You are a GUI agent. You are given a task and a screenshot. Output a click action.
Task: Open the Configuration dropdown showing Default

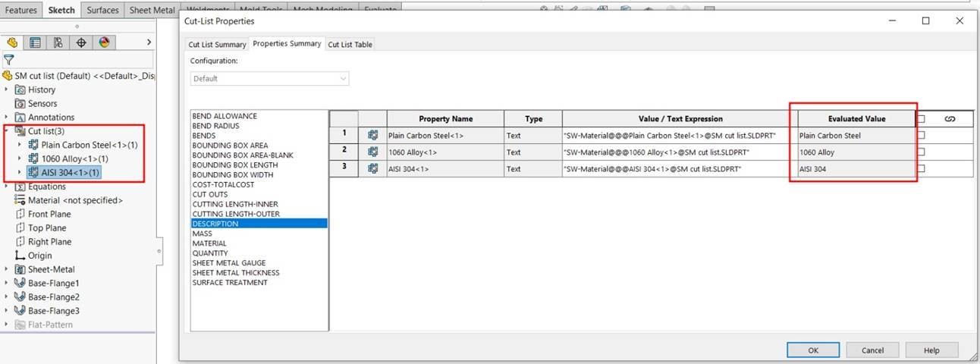point(269,78)
